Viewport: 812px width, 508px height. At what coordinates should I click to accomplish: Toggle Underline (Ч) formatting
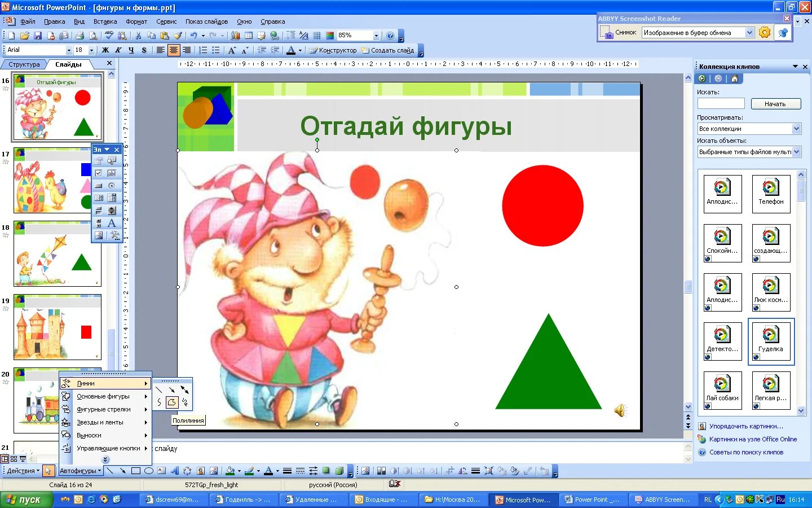[x=131, y=50]
